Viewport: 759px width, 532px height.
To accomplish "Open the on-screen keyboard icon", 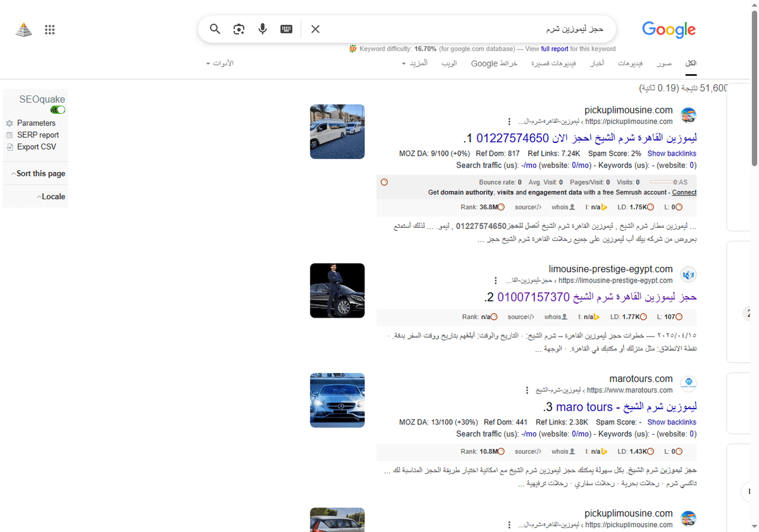I will coord(286,28).
